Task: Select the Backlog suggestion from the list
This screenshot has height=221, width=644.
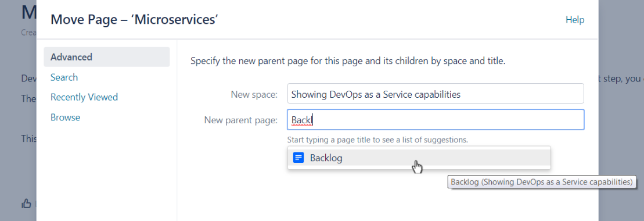Action: tap(419, 158)
